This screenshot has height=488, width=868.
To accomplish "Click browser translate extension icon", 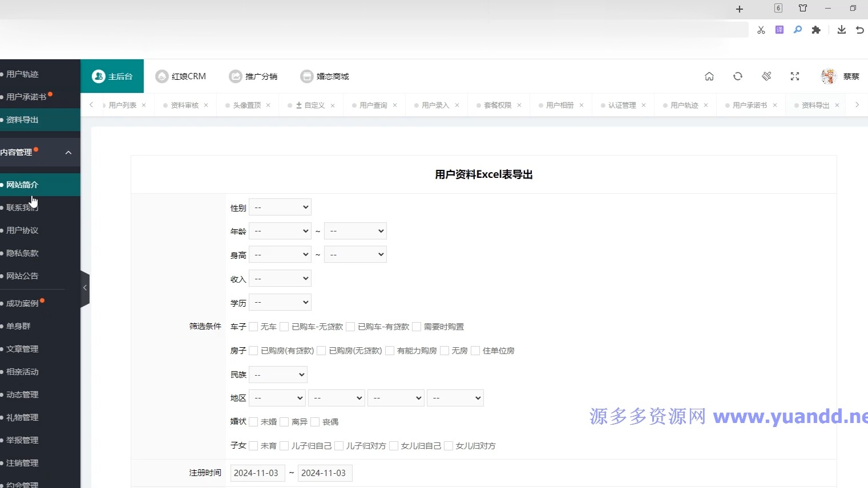I will (780, 30).
